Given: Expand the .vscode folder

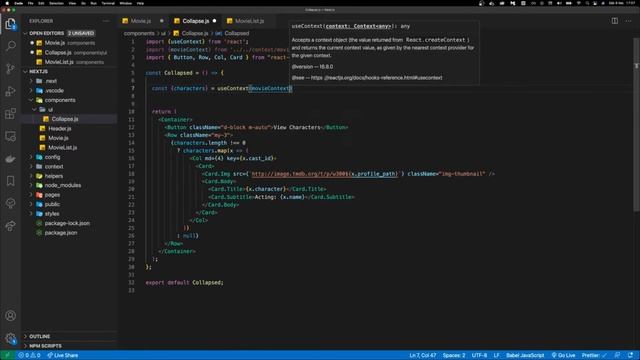Looking at the screenshot, I should (x=54, y=90).
